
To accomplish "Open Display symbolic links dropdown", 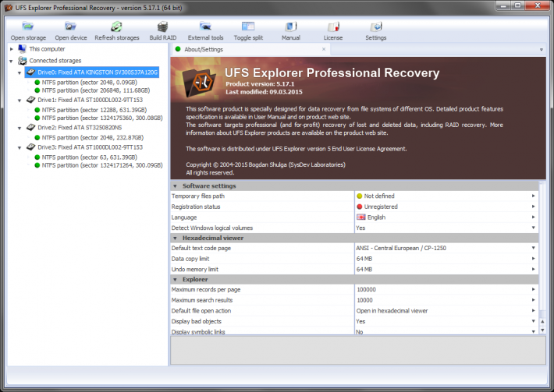I will [534, 331].
